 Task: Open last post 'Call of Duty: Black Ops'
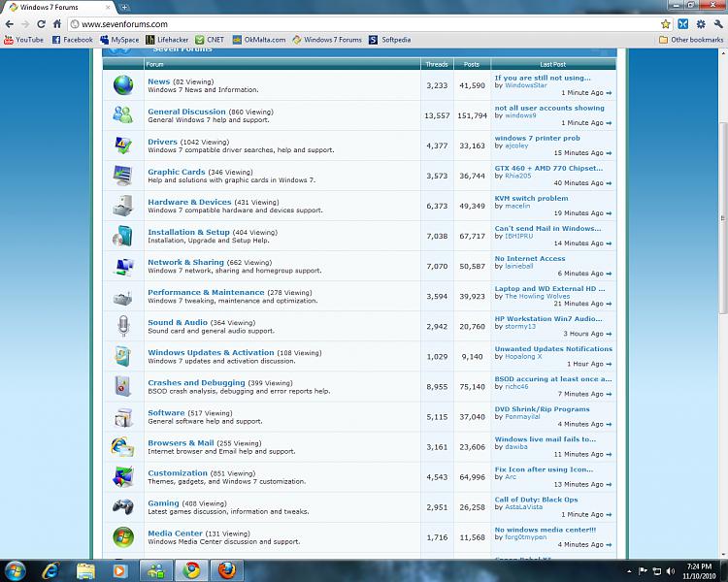536,500
